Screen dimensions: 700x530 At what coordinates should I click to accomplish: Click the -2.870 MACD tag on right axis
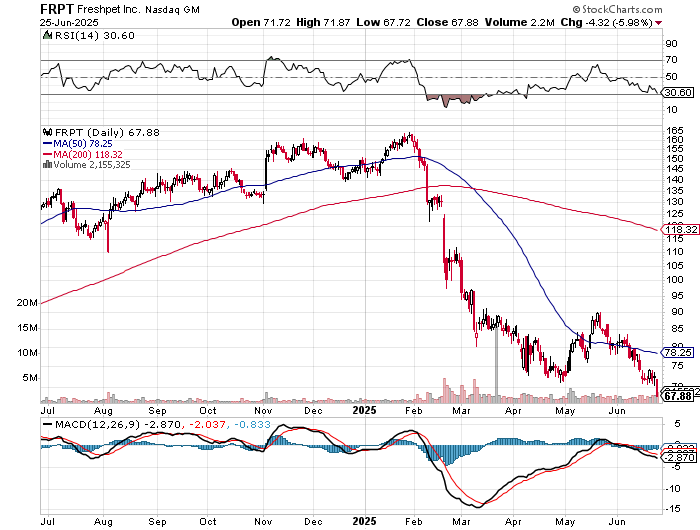point(679,458)
